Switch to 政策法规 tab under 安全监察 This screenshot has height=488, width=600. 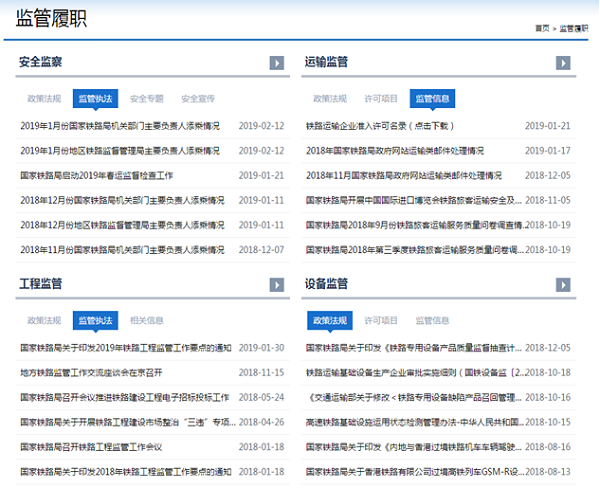[45, 99]
